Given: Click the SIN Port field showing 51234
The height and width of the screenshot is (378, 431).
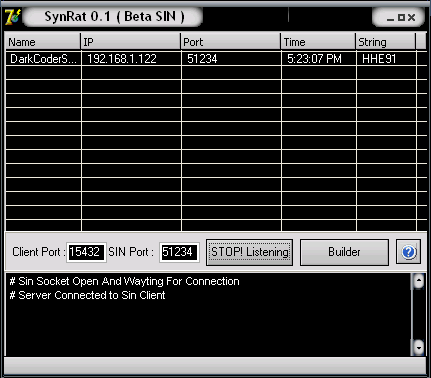Looking at the screenshot, I should [x=179, y=252].
